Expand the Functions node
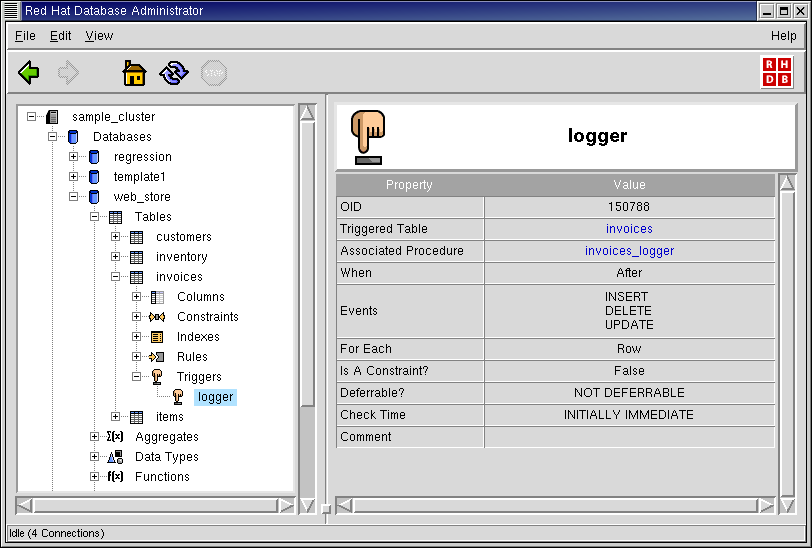This screenshot has width=812, height=548. pos(94,477)
